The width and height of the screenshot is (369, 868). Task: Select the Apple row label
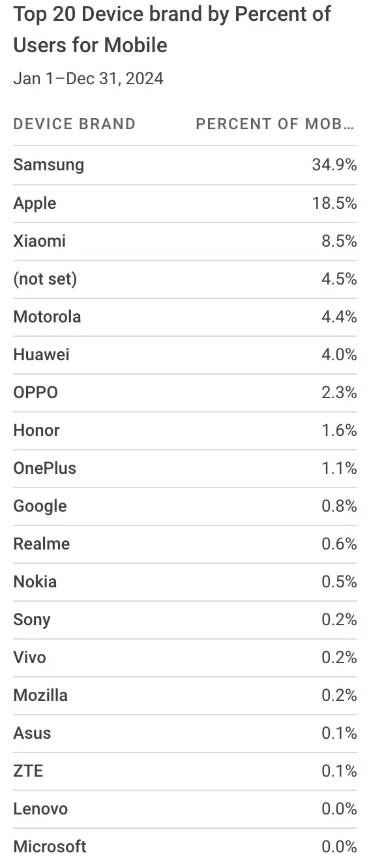(35, 203)
